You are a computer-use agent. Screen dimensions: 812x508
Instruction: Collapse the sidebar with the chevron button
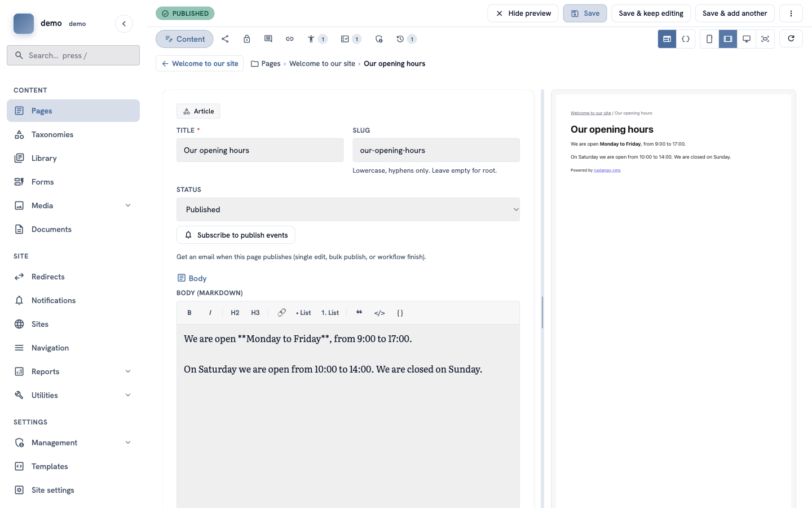pos(124,24)
